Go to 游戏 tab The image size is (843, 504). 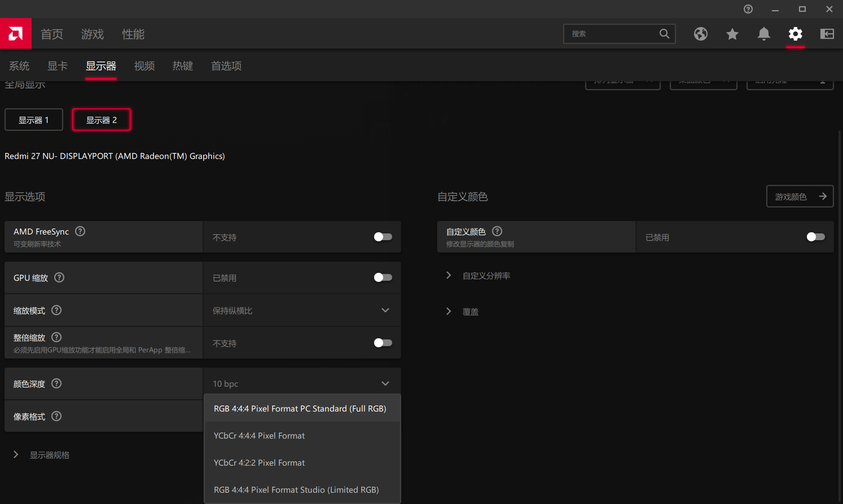pyautogui.click(x=93, y=34)
